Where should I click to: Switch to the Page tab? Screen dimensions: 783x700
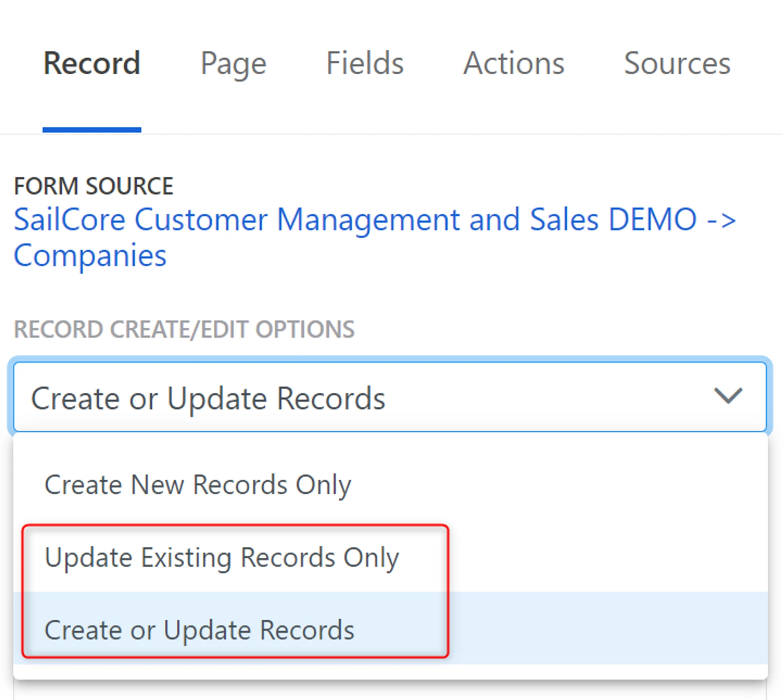pos(233,64)
